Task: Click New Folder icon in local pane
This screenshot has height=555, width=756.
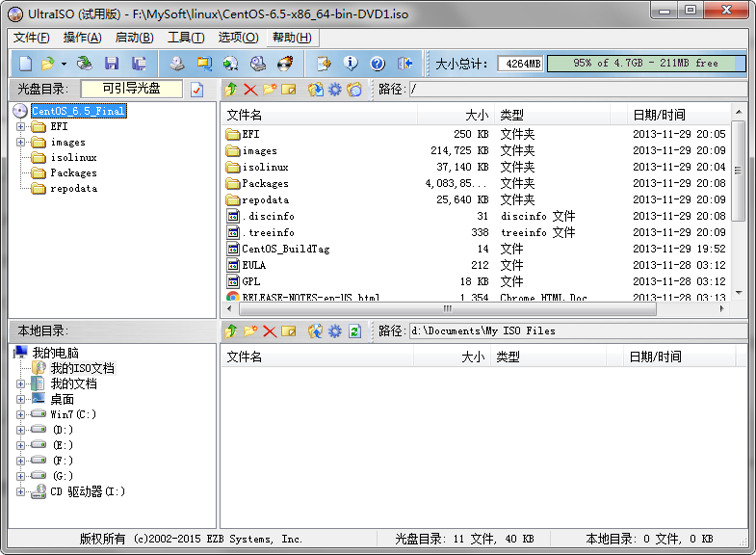Action: pyautogui.click(x=250, y=331)
